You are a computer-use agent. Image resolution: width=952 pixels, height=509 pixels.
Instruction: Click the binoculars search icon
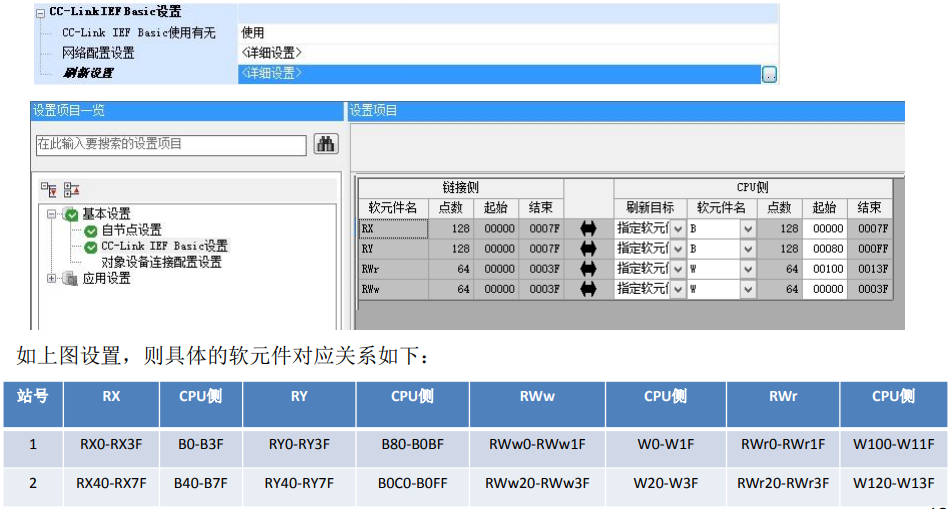326,144
